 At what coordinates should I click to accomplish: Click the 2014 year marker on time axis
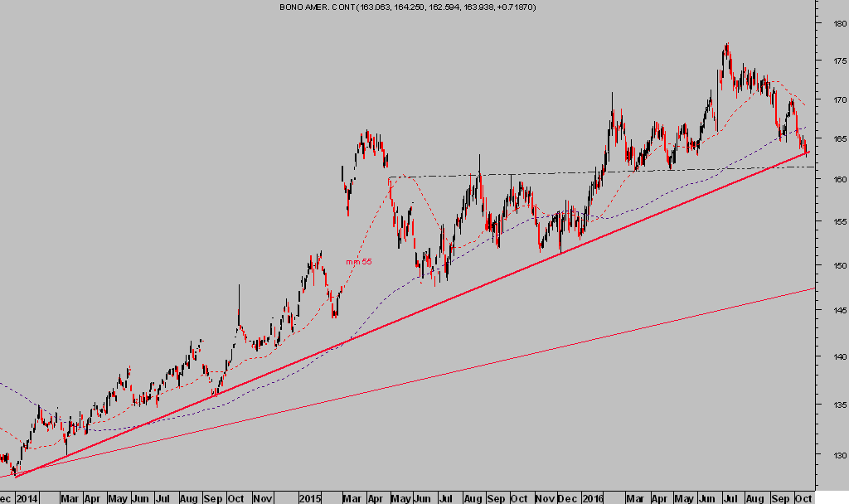(27, 498)
